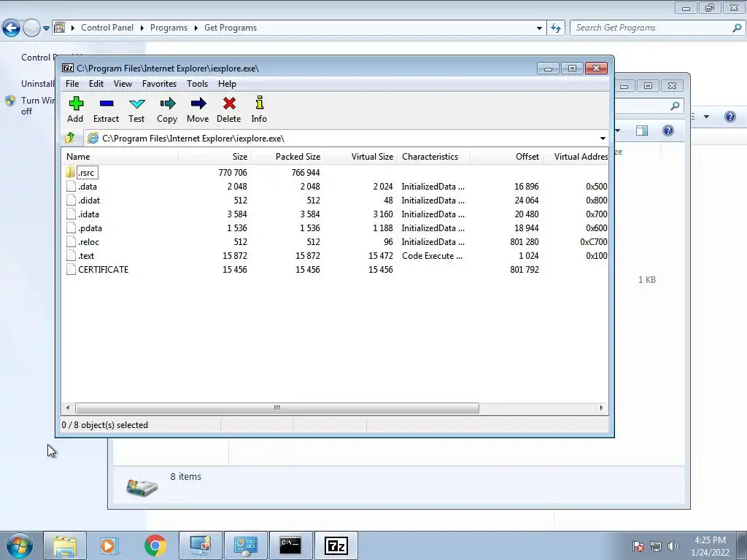Open the Help menu

228,84
